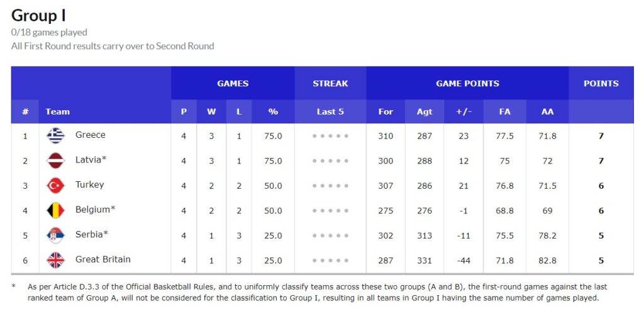Click the FA average column header
The width and height of the screenshot is (644, 309).
[x=505, y=112]
